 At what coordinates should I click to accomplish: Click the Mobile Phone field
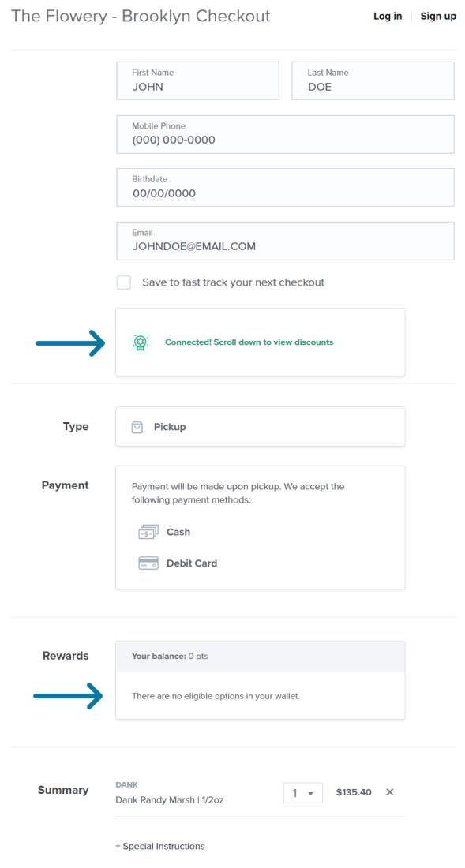coord(285,134)
